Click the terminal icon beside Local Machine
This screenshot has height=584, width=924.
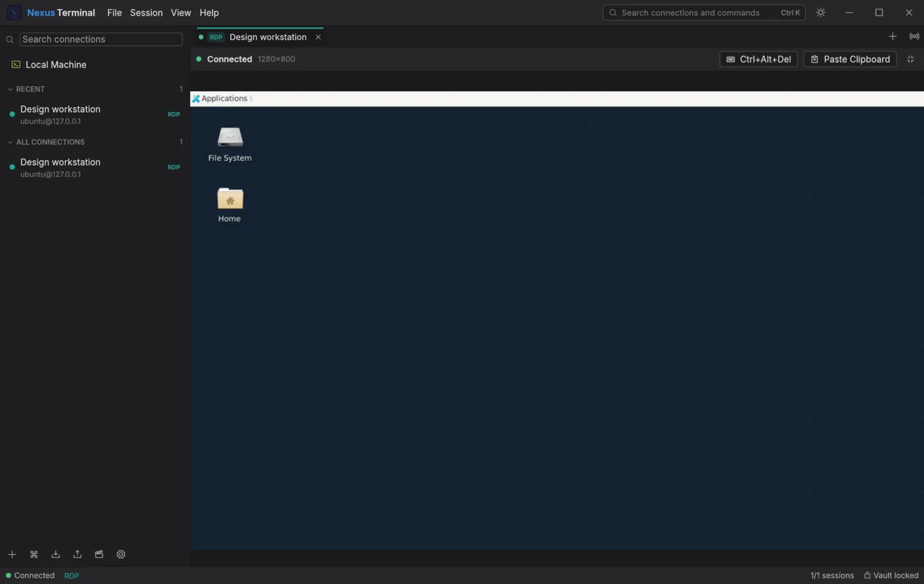16,65
